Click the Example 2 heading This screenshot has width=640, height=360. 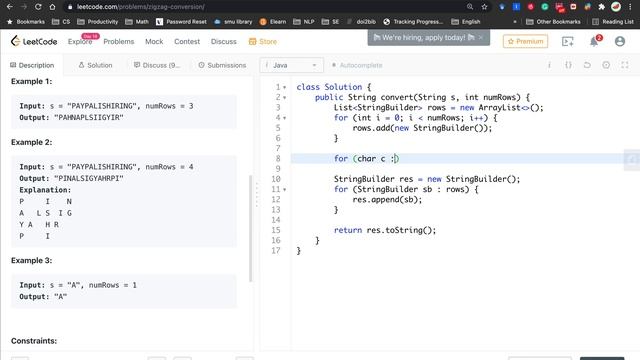pos(31,142)
